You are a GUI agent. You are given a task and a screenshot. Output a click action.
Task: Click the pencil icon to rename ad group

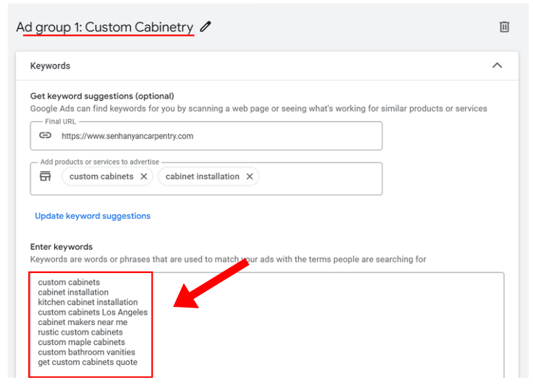(x=206, y=27)
